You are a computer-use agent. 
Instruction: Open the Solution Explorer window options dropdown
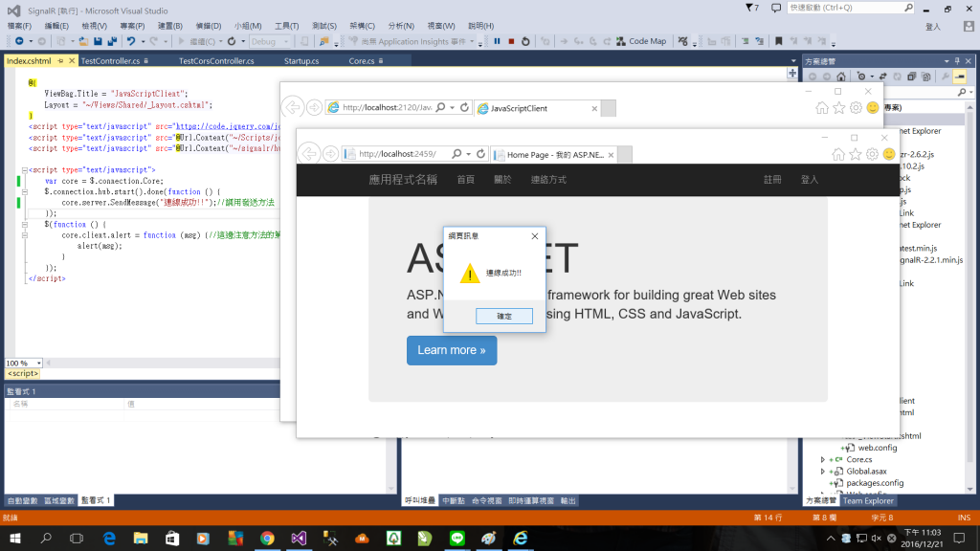click(947, 61)
